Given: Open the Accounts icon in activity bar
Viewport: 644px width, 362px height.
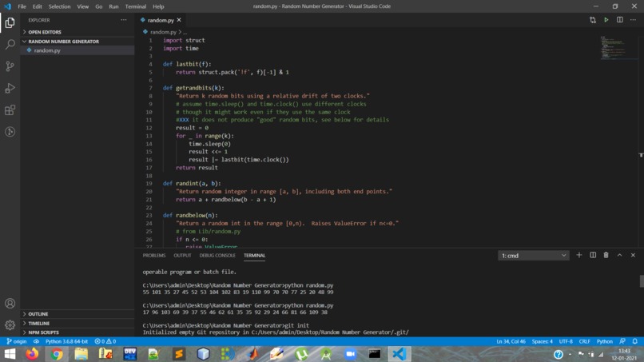Looking at the screenshot, I should [10, 303].
